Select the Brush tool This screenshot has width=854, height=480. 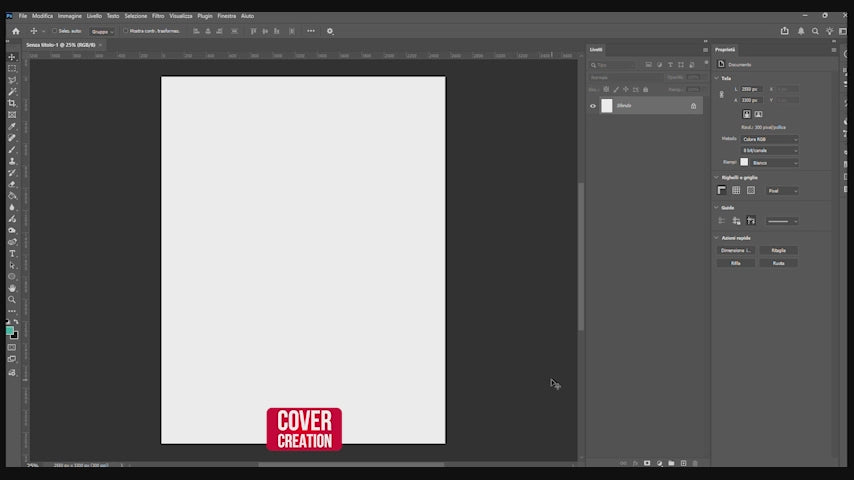pyautogui.click(x=12, y=149)
